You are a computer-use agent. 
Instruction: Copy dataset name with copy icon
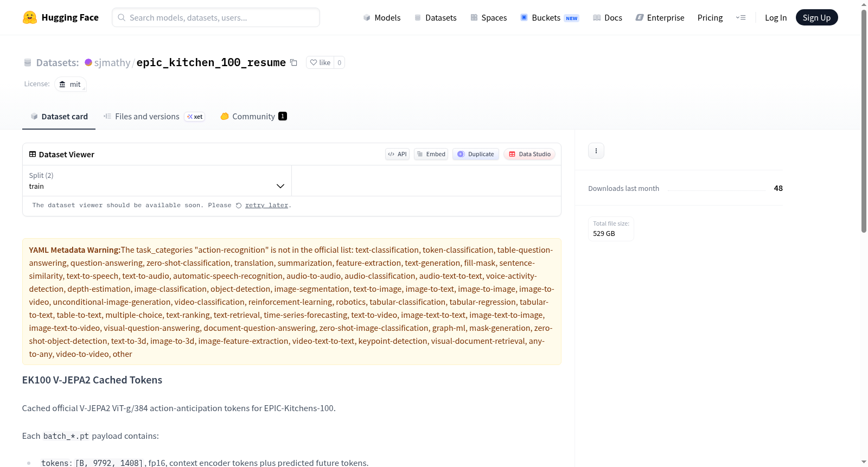[293, 62]
